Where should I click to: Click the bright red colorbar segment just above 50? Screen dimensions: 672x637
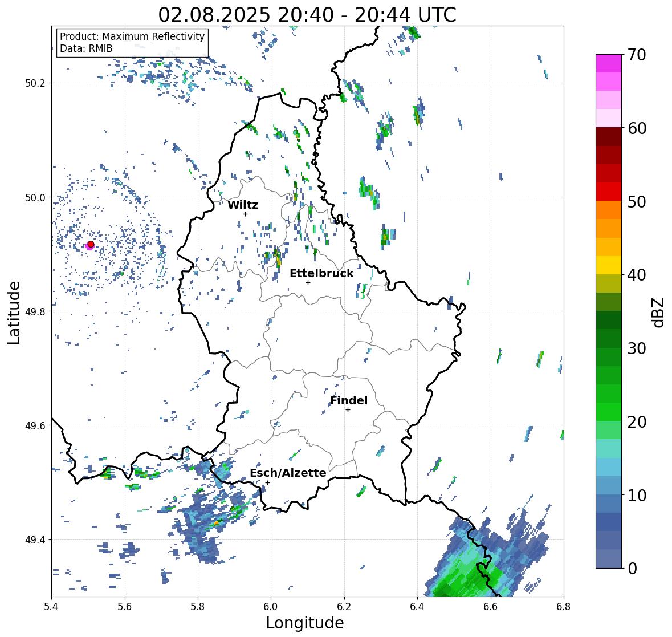point(609,192)
